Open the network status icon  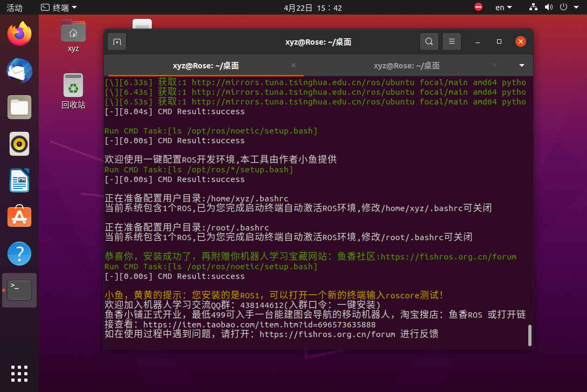(x=534, y=7)
